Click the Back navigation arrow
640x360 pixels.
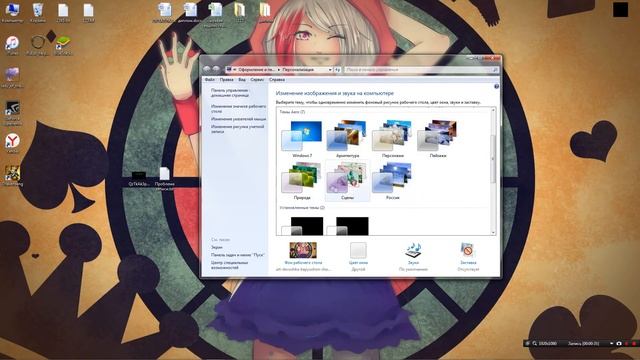tap(207, 69)
